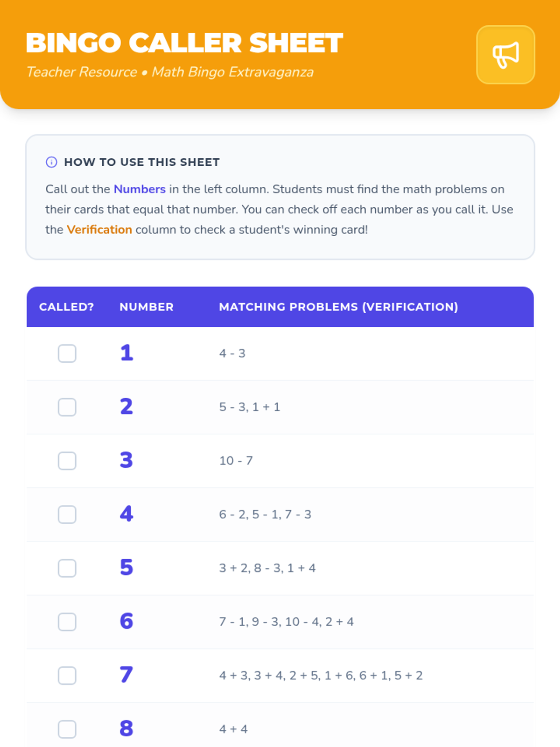Check the Called box for number 2

coord(67,407)
